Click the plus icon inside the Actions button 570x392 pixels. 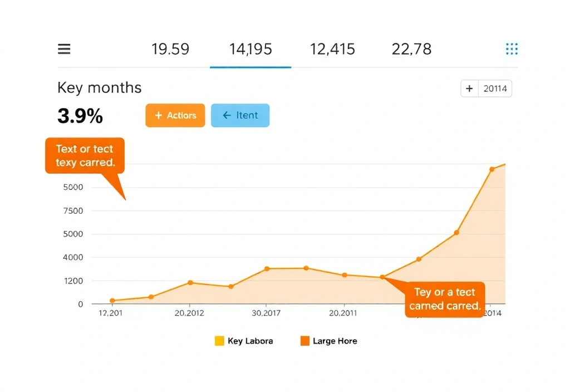(x=159, y=115)
